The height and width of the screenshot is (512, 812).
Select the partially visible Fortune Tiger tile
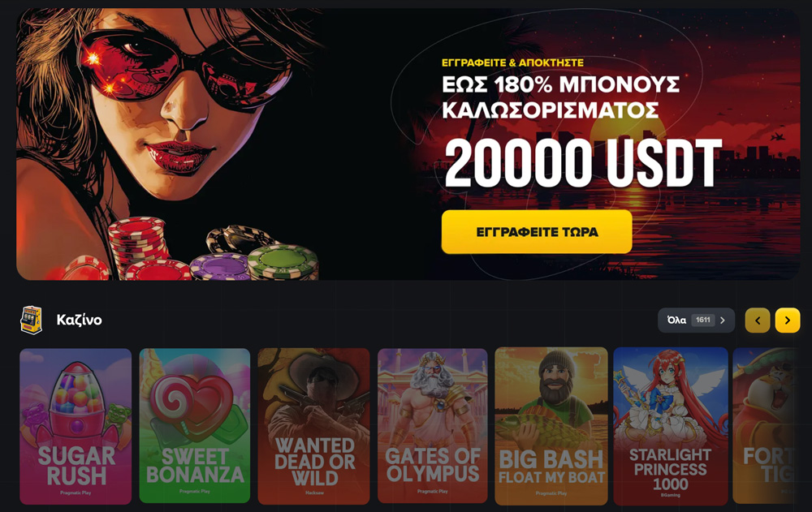tap(764, 426)
